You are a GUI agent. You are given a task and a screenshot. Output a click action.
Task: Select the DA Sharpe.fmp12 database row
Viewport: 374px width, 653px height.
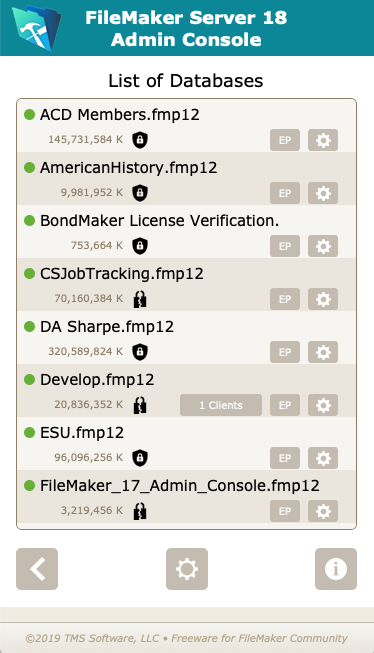pos(187,338)
